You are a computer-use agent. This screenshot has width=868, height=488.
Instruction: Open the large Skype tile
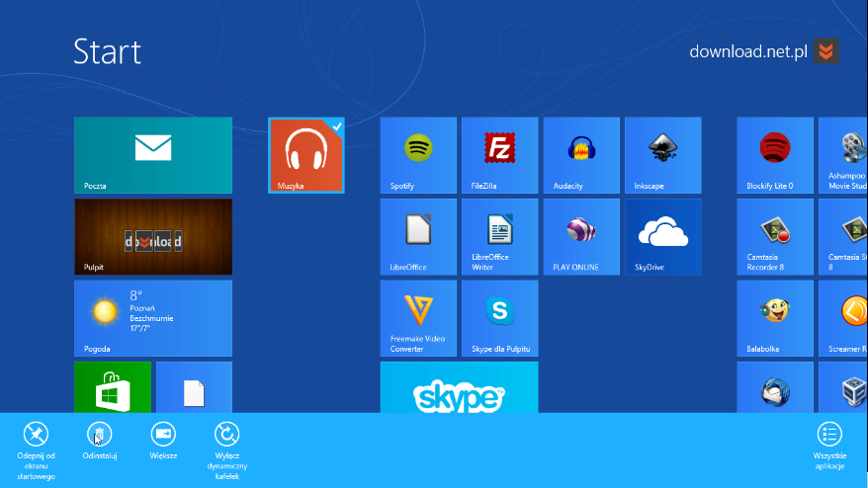point(459,387)
